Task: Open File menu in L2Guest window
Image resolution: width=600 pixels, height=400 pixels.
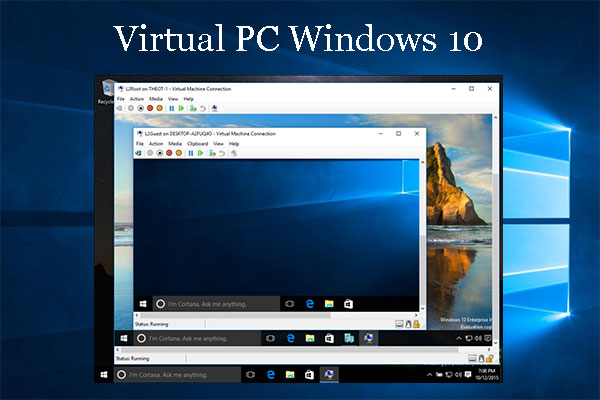Action: pyautogui.click(x=140, y=144)
